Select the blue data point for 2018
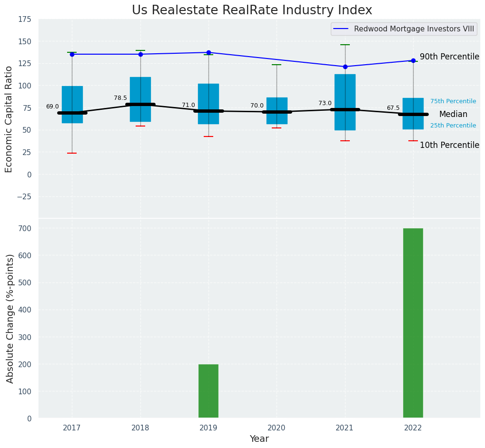The height and width of the screenshot is (448, 485). [140, 54]
